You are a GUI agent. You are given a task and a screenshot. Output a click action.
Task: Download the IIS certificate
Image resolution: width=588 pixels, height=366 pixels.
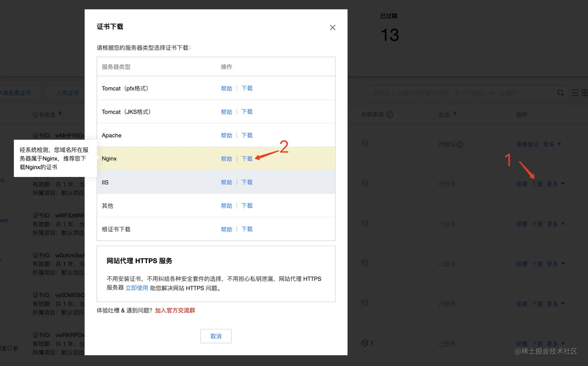coord(247,182)
